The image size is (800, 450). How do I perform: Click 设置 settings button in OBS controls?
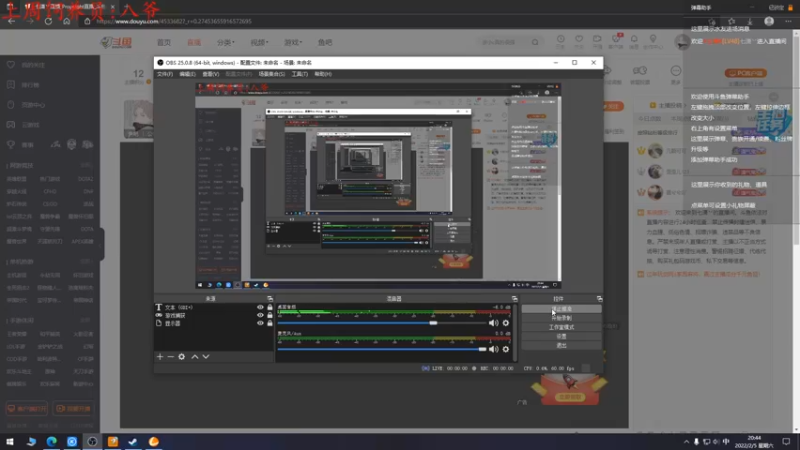coord(561,336)
